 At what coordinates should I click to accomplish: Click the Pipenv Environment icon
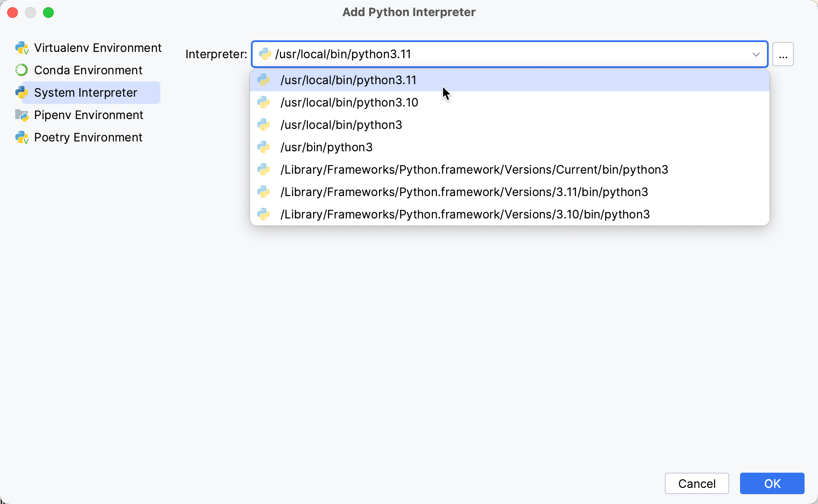21,115
